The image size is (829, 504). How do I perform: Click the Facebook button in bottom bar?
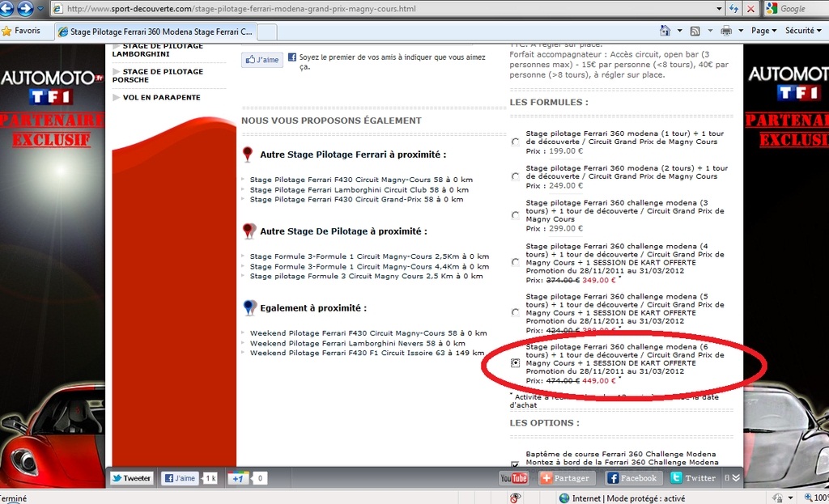point(632,478)
